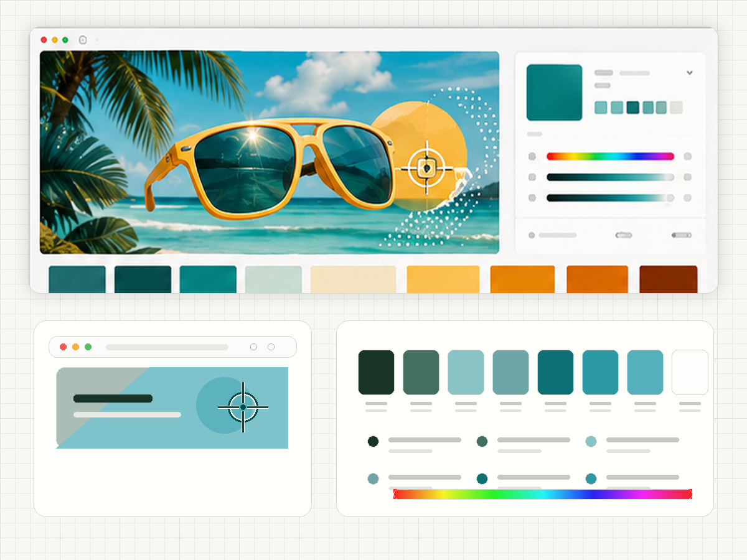The image size is (747, 560).
Task: Toggle the round option in color panel footer
Action: [x=532, y=235]
